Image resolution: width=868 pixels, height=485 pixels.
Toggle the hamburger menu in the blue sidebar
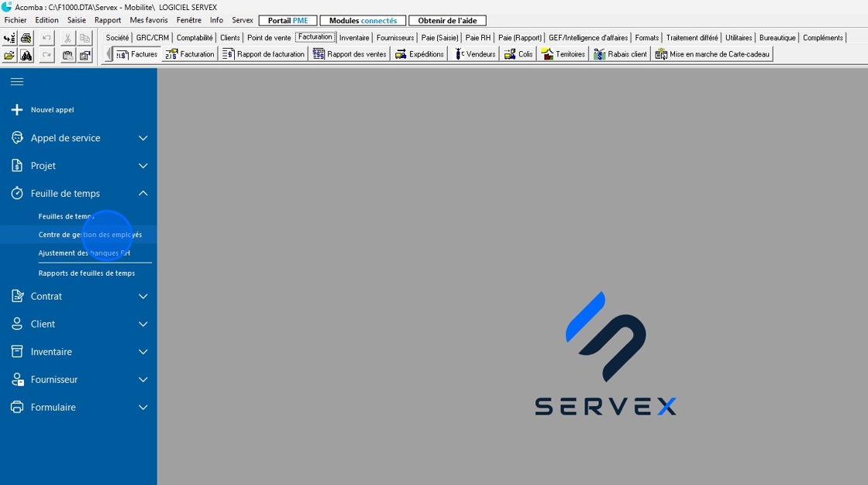pyautogui.click(x=17, y=82)
